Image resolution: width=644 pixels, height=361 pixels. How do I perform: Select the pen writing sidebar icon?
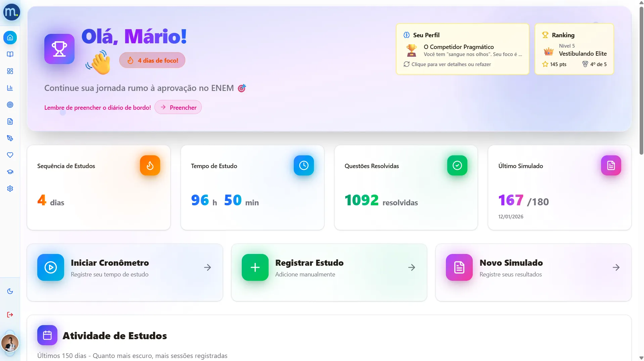(x=10, y=138)
